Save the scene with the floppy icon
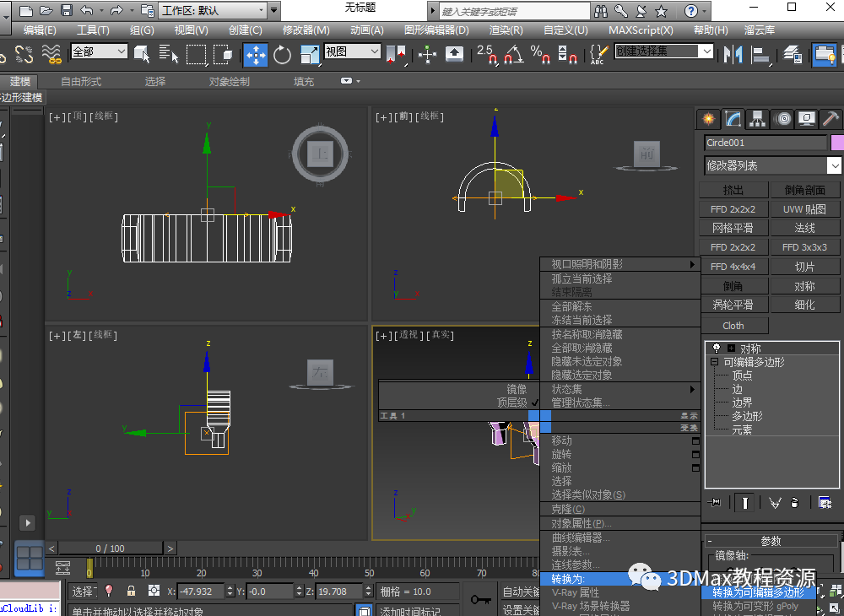The width and height of the screenshot is (844, 616). pos(67,10)
